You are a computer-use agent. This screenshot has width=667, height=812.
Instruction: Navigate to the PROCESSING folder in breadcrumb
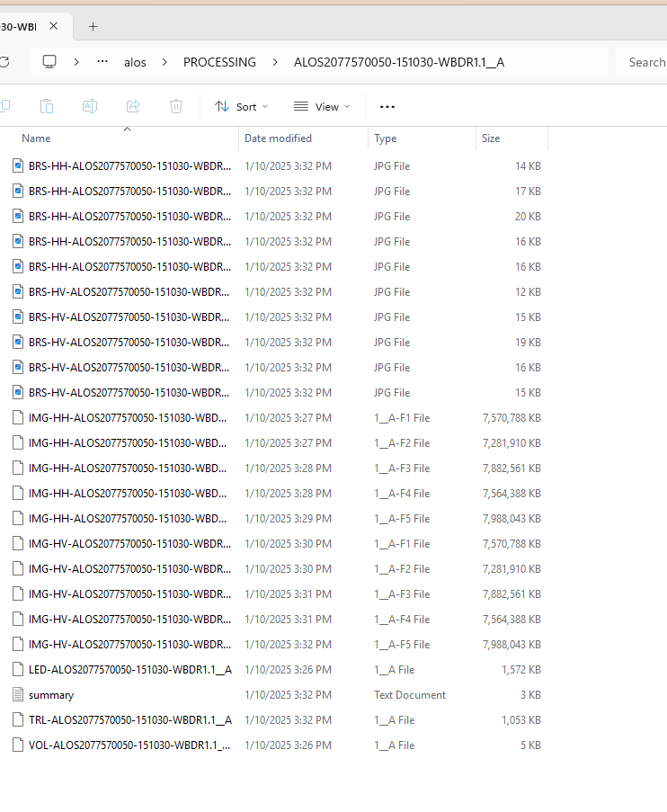coord(219,62)
